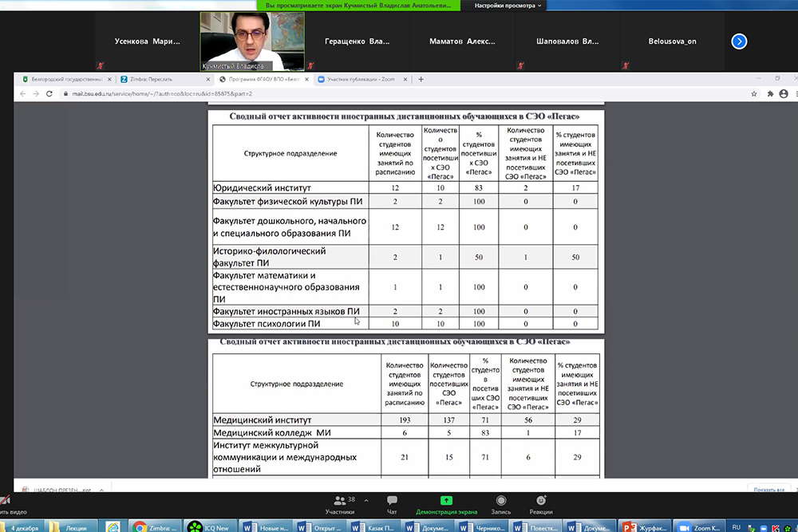Viewport: 798px width, 532px height.
Task: Switch input language via RU indicator
Action: (736, 526)
